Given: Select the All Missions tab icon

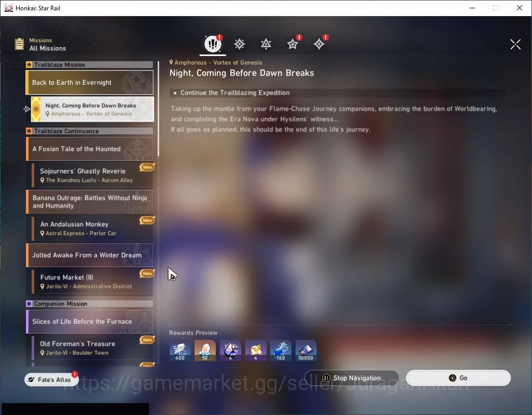Looking at the screenshot, I should click(213, 44).
